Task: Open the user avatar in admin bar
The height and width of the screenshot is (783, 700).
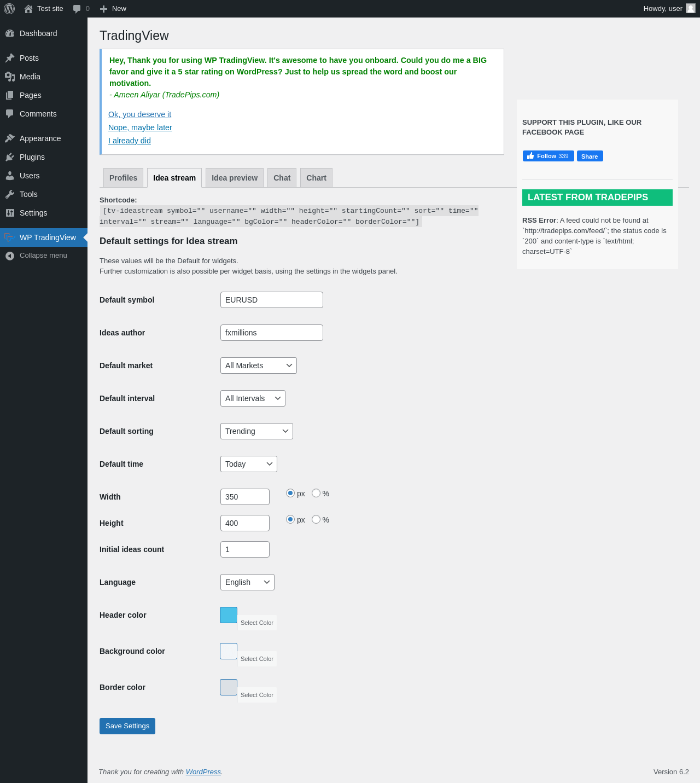Action: click(x=691, y=8)
